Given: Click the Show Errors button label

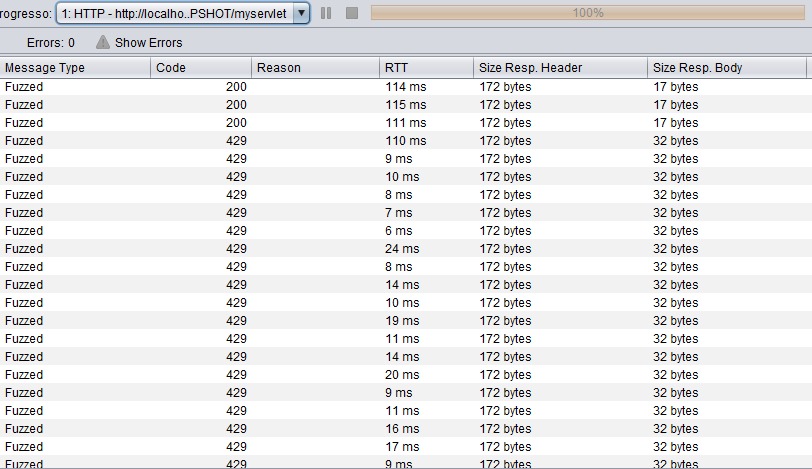Looking at the screenshot, I should point(149,42).
